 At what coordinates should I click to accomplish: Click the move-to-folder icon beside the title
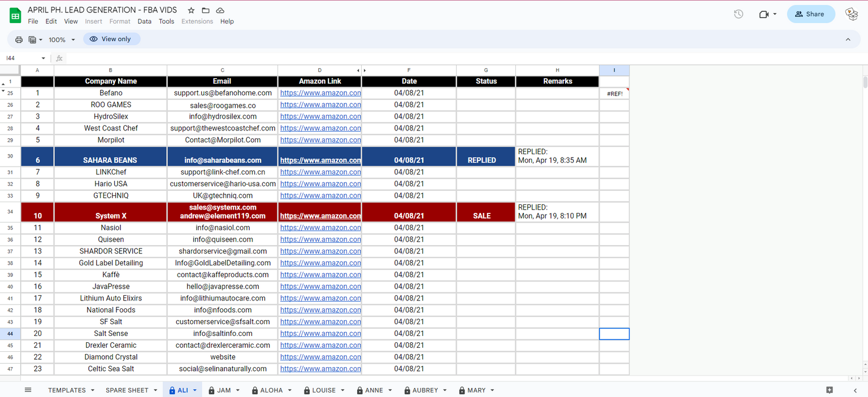pyautogui.click(x=206, y=10)
